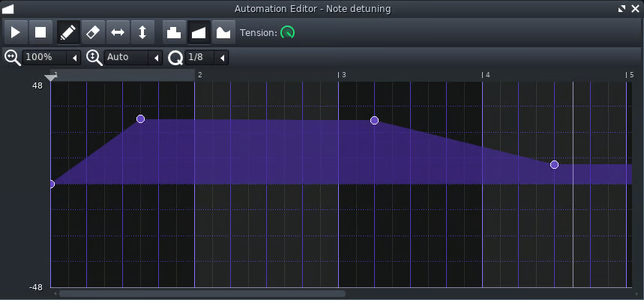
Task: Enable discrete progression mode
Action: (174, 33)
